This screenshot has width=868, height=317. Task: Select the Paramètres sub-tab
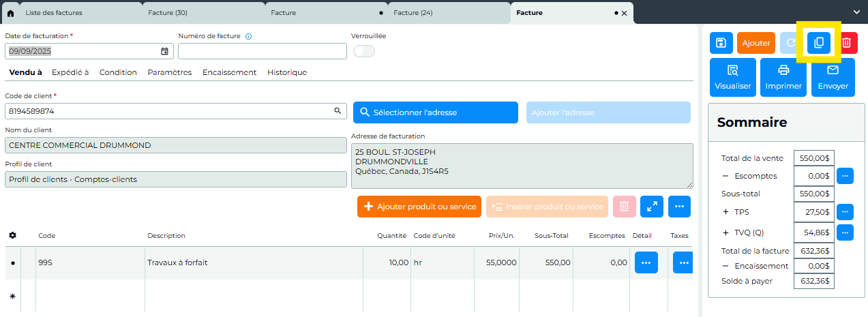click(170, 72)
